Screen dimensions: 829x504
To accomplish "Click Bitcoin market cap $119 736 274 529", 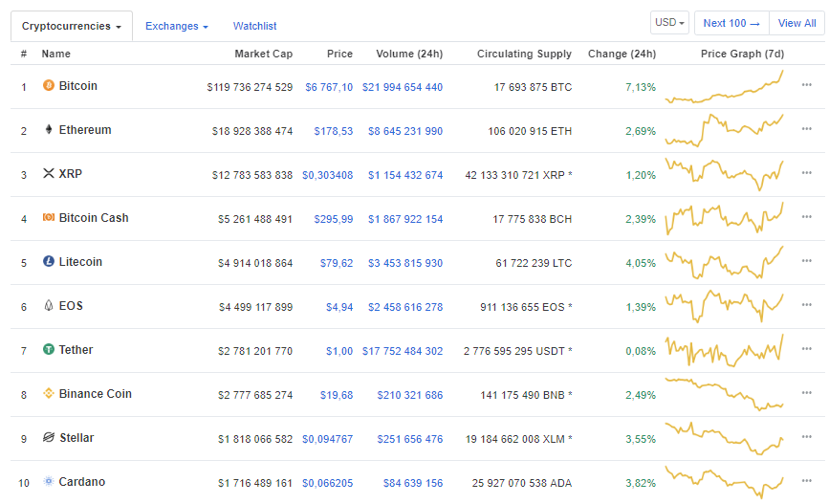I will coord(250,87).
